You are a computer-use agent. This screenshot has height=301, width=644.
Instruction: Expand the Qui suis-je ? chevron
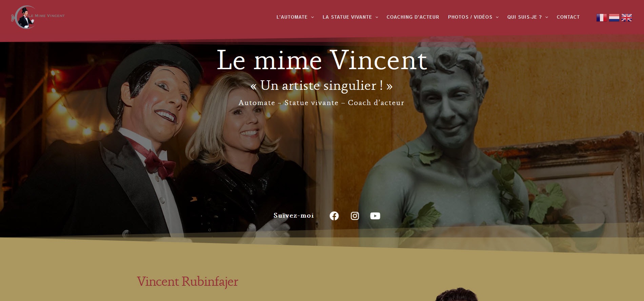point(547,17)
